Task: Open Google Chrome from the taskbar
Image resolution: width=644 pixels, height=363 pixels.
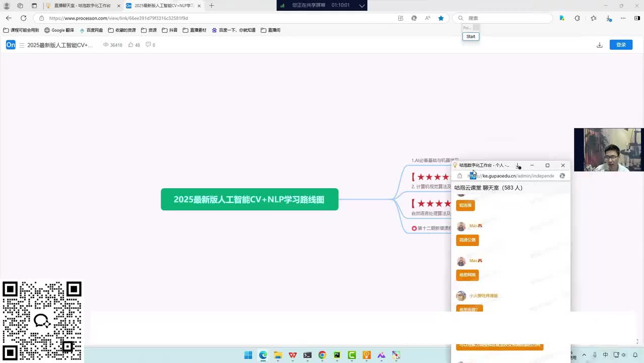Action: (x=322, y=355)
